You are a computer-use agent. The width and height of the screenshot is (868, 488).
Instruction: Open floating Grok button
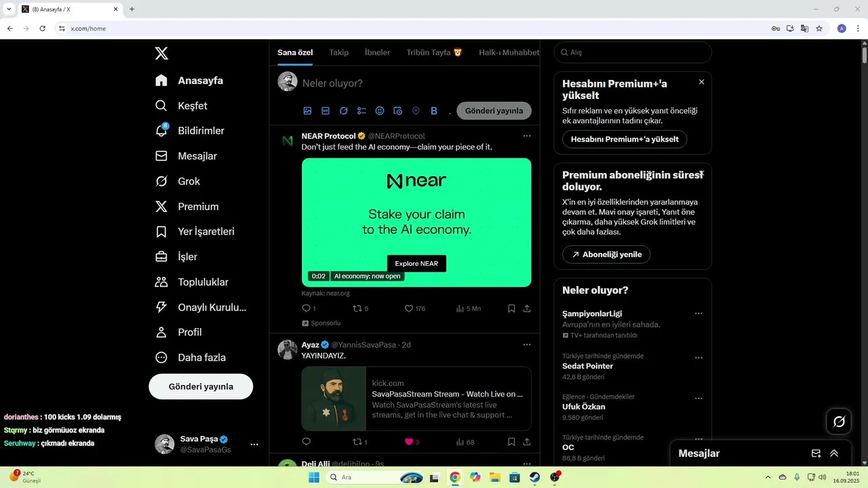pyautogui.click(x=839, y=422)
